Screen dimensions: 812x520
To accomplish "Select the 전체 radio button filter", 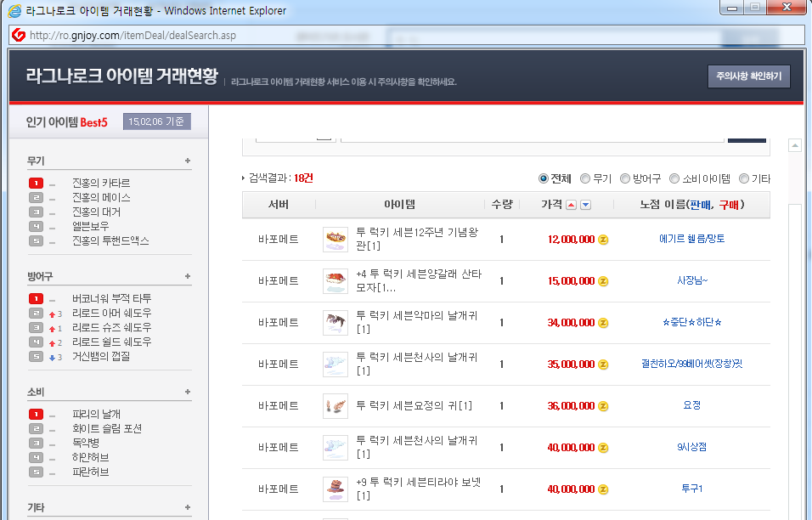I will (544, 178).
